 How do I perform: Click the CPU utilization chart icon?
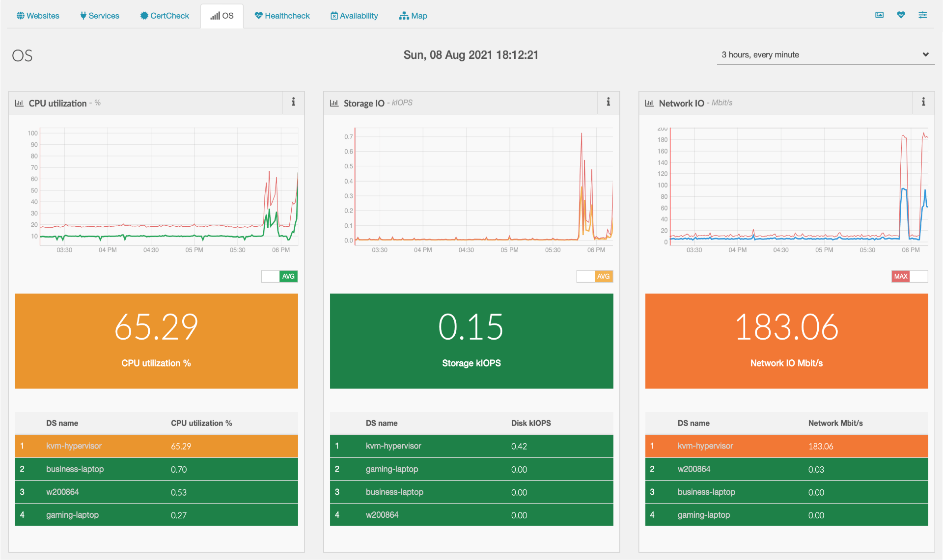click(x=19, y=103)
